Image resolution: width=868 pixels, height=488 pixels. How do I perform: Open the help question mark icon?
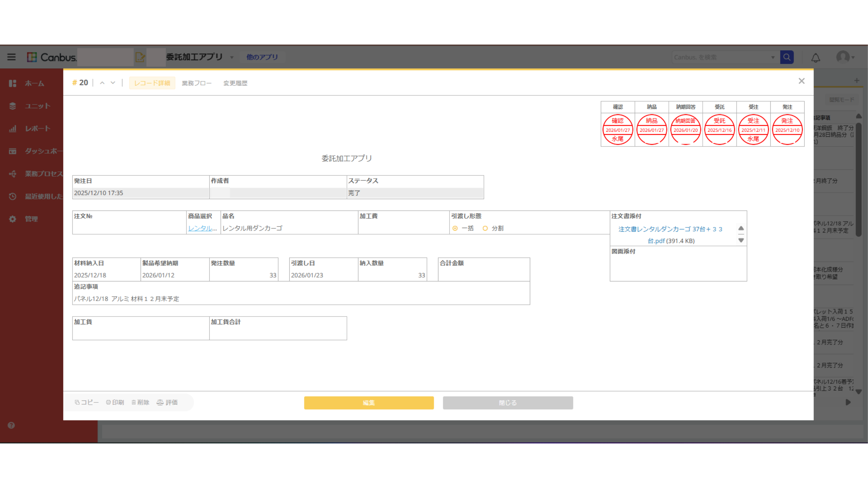(x=11, y=425)
